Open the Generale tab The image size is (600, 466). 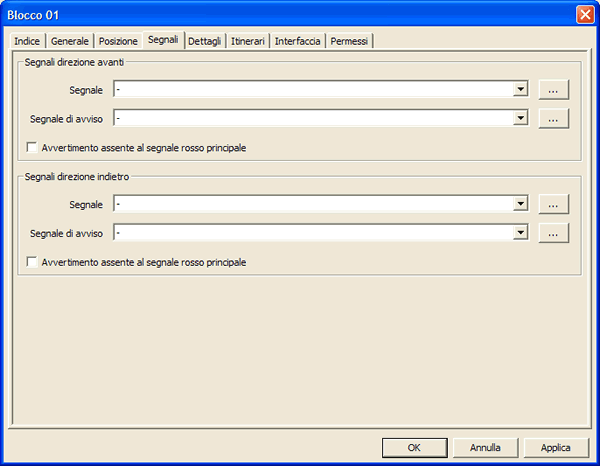70,41
